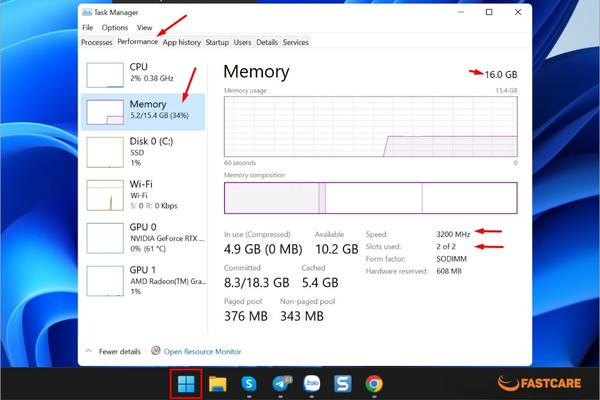This screenshot has height=400, width=600.
Task: Open the View menu
Action: point(144,28)
